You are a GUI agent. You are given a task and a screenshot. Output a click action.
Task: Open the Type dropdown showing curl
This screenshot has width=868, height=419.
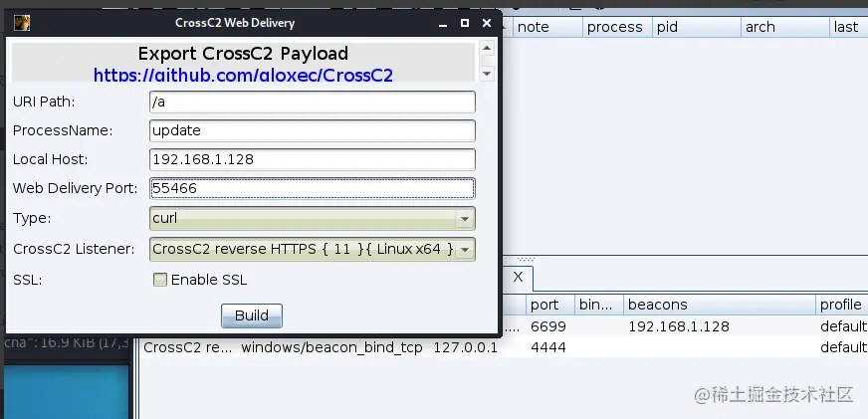coord(313,218)
